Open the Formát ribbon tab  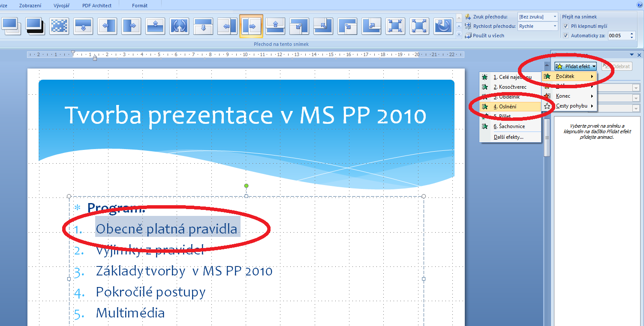tap(140, 6)
